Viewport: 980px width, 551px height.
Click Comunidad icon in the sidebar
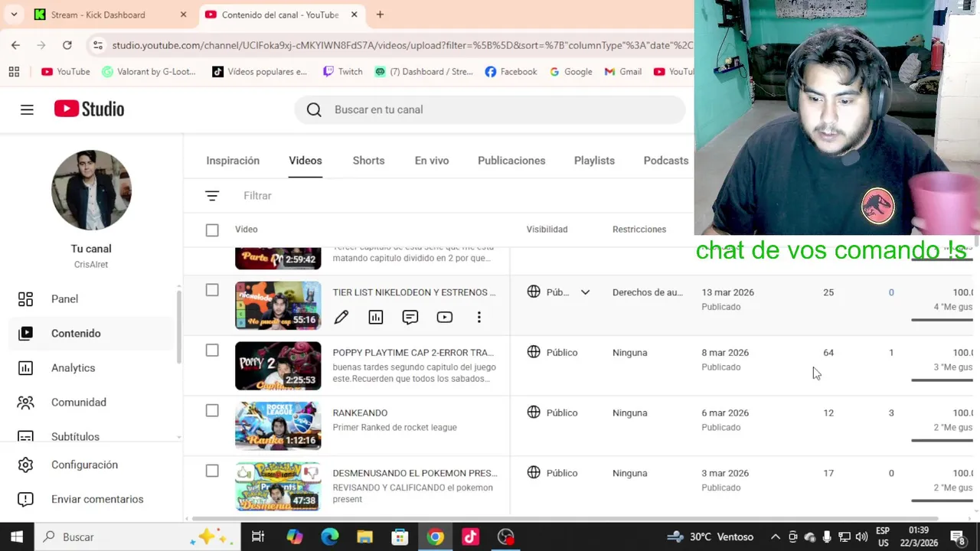pyautogui.click(x=25, y=403)
